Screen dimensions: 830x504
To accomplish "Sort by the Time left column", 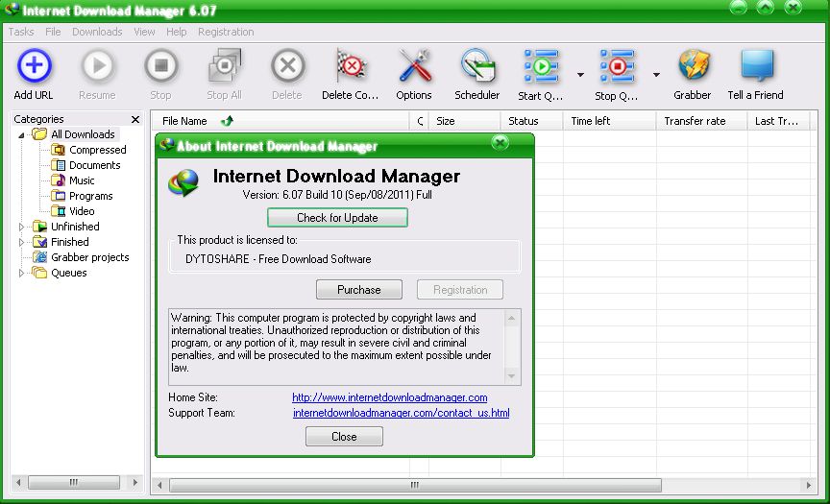I will [609, 121].
